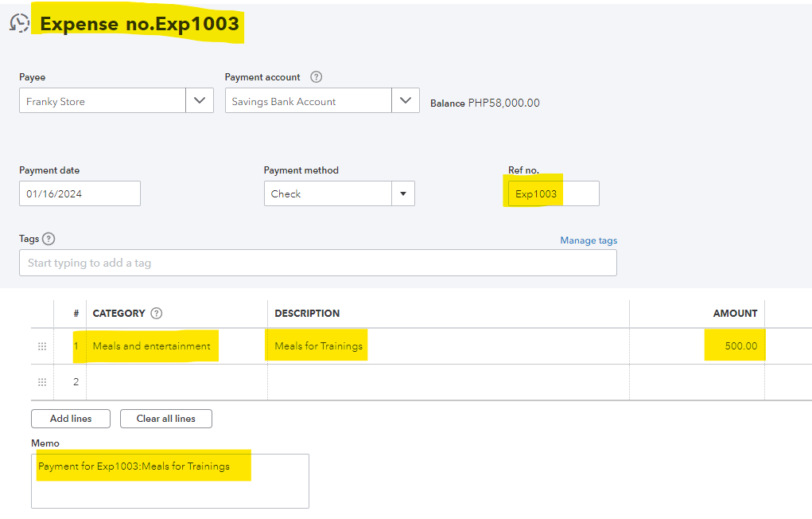The image size is (812, 519).
Task: Click the Category column help icon
Action: 157,313
